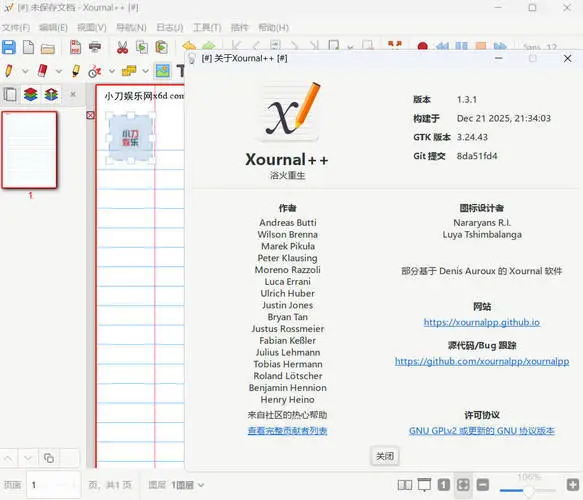Cut selection using the scissors icon
This screenshot has width=583, height=500.
pos(122,48)
